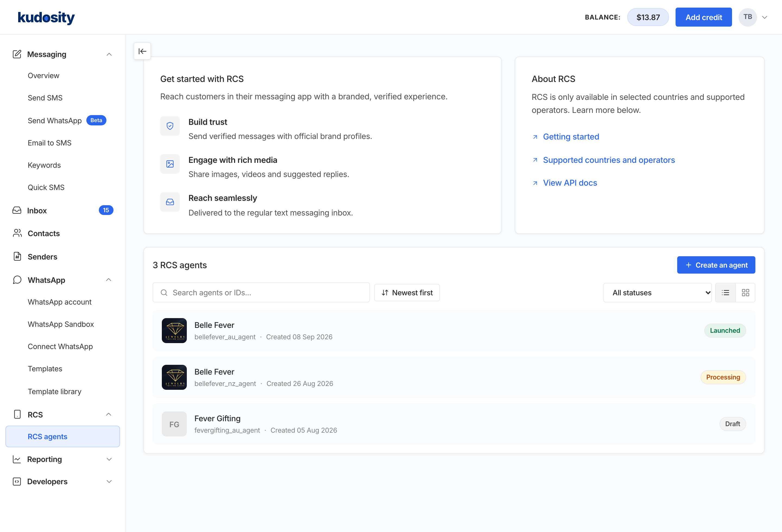The width and height of the screenshot is (782, 532).
Task: Click the WhatsApp chat bubble icon
Action: (x=17, y=280)
